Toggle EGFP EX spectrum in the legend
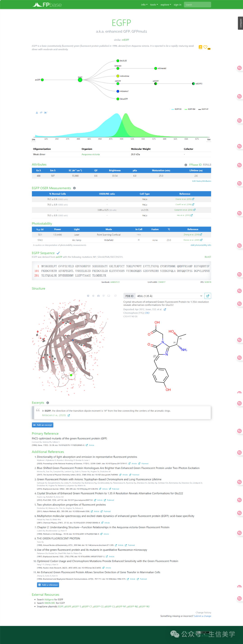This screenshot has width=243, height=644. pos(176,109)
